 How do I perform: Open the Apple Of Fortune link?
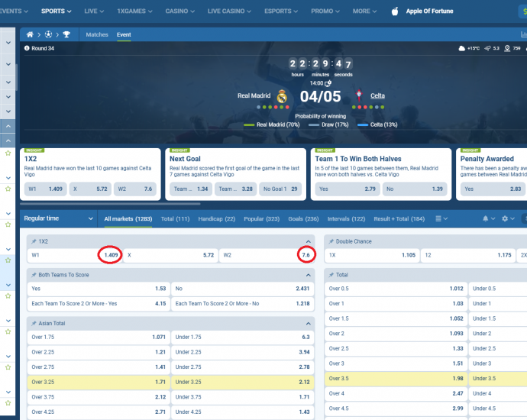pyautogui.click(x=429, y=11)
